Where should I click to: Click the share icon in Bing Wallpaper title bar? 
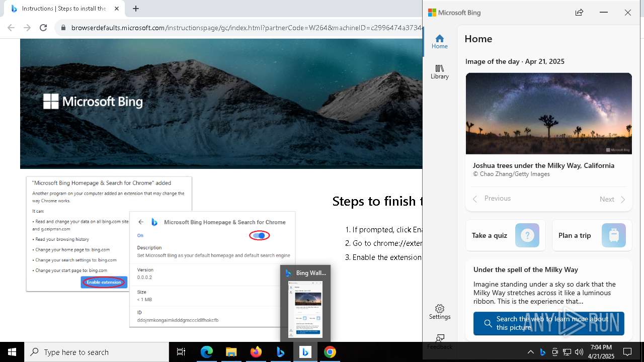click(x=579, y=13)
